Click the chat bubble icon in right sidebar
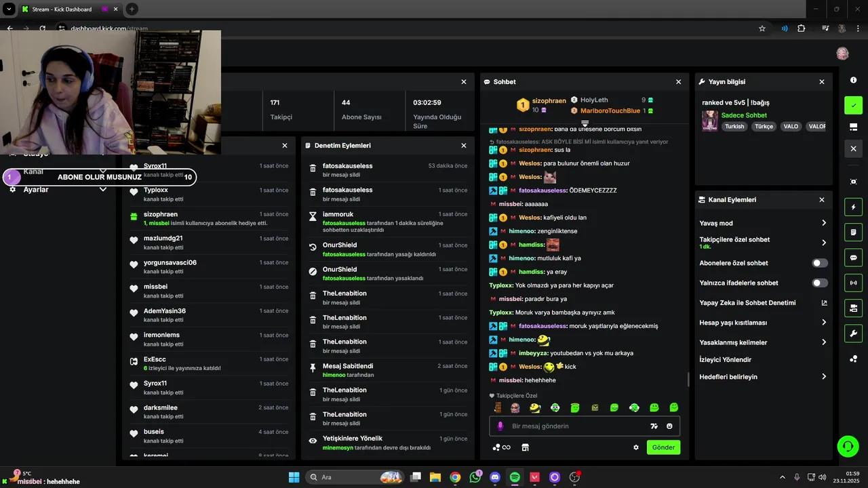 tap(853, 258)
